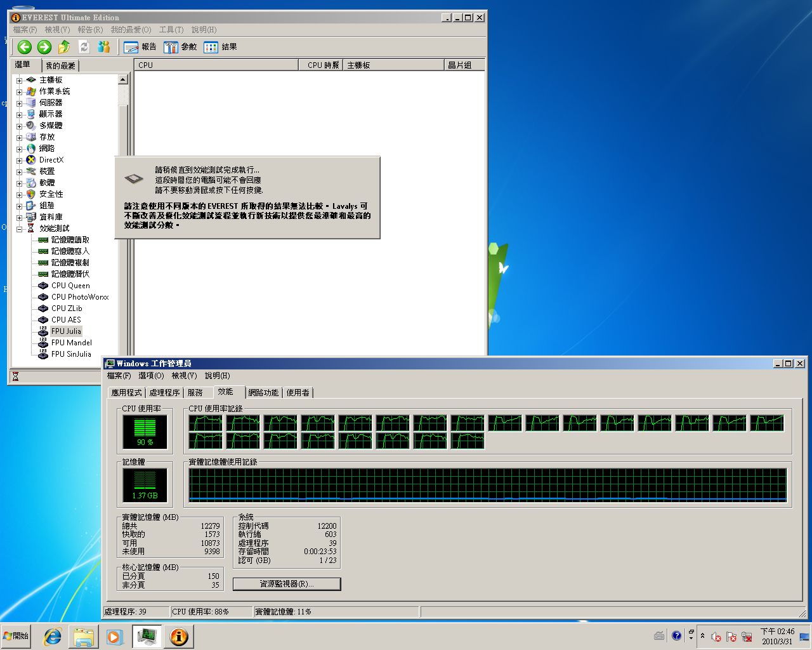Select the CPU ZLib benchmark
812x650 pixels.
(67, 308)
